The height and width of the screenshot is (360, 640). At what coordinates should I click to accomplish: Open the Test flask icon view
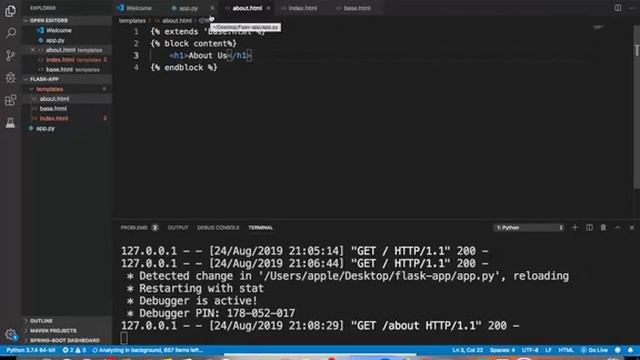pos(11,122)
